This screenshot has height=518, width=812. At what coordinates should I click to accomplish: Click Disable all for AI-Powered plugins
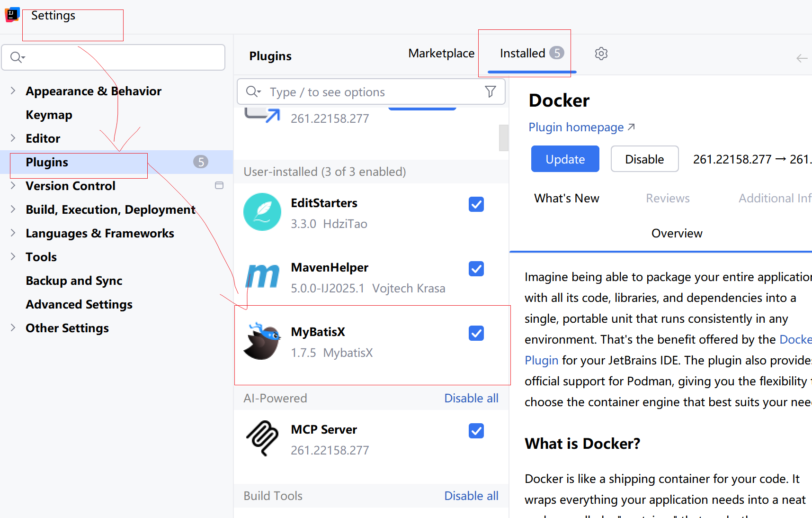[x=471, y=398]
